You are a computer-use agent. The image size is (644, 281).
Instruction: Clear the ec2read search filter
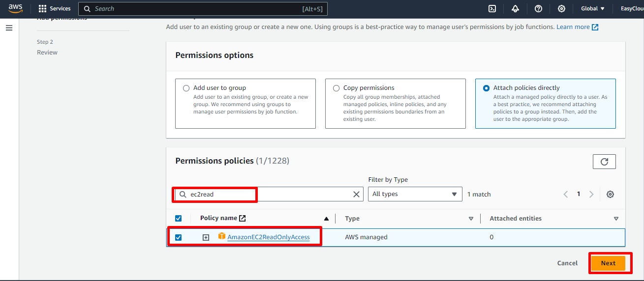click(357, 194)
